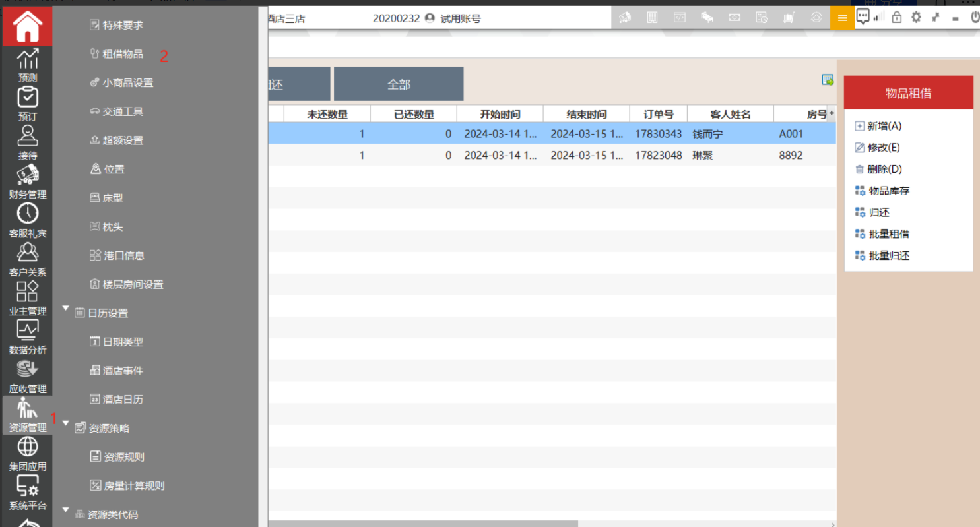
Task: Open 楼层房间设置 menu item
Action: (133, 284)
